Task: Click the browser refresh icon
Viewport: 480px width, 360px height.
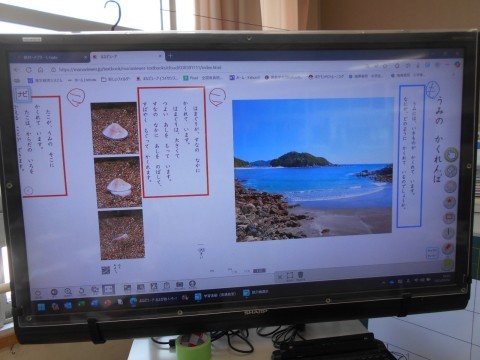Action: pos(29,70)
